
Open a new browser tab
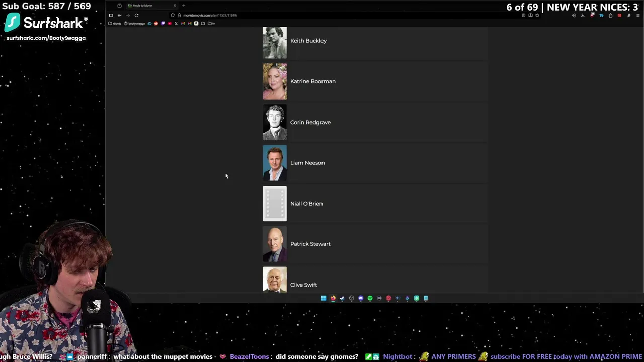coord(184,6)
